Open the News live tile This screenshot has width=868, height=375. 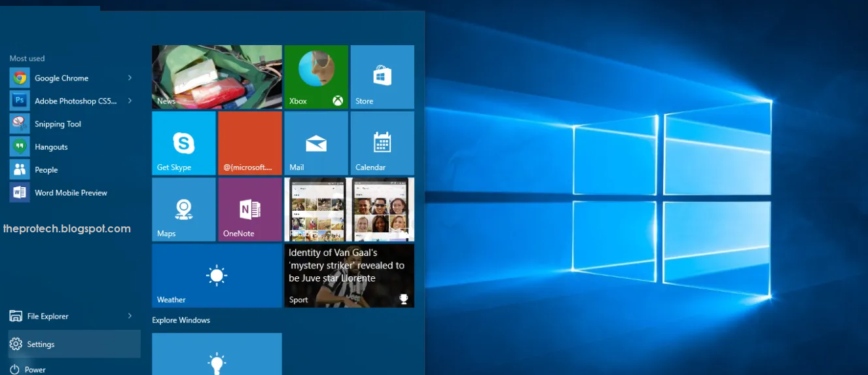click(217, 77)
